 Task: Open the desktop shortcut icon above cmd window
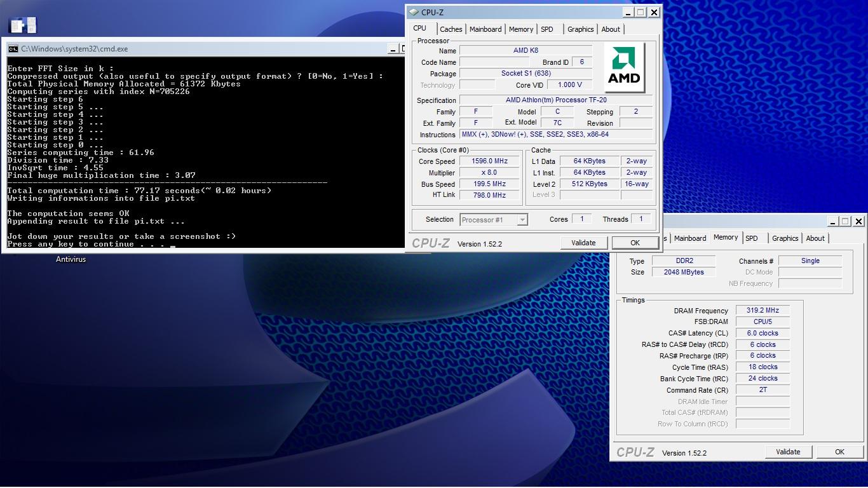(x=22, y=25)
